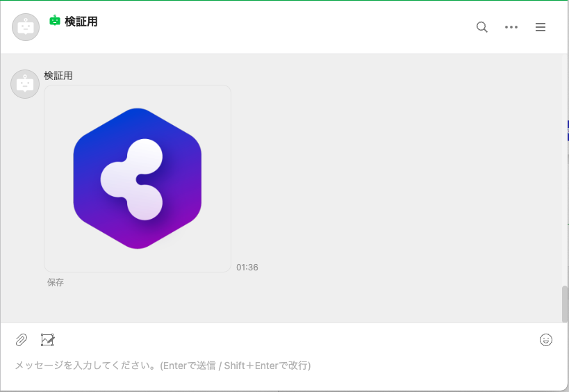569x392 pixels.
Task: Attach a file with paperclip icon
Action: coord(22,340)
